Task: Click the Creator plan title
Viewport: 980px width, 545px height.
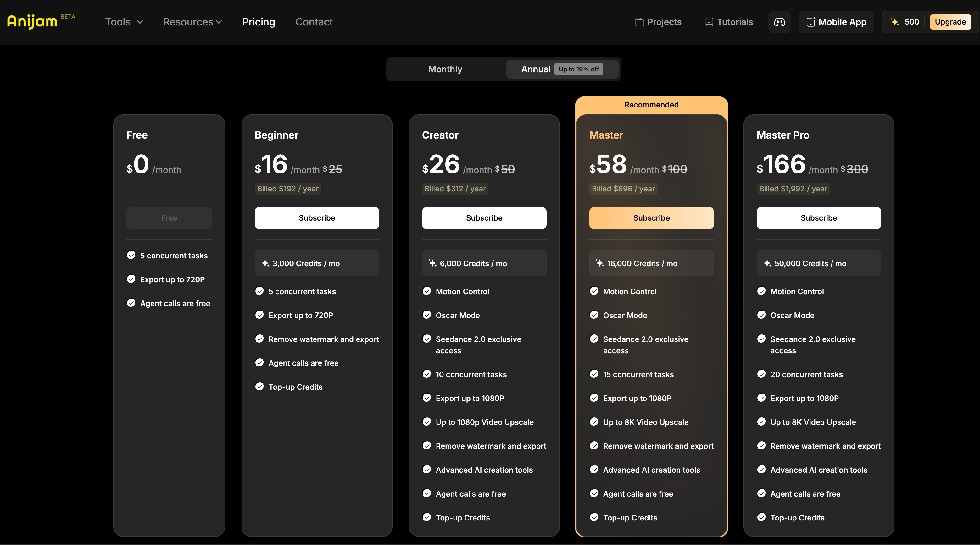Action: [x=440, y=135]
